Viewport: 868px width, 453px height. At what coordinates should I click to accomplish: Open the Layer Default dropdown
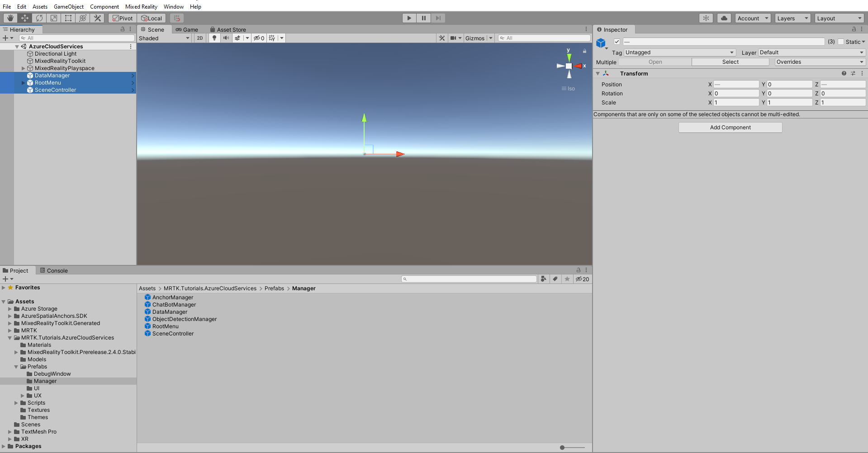point(812,52)
